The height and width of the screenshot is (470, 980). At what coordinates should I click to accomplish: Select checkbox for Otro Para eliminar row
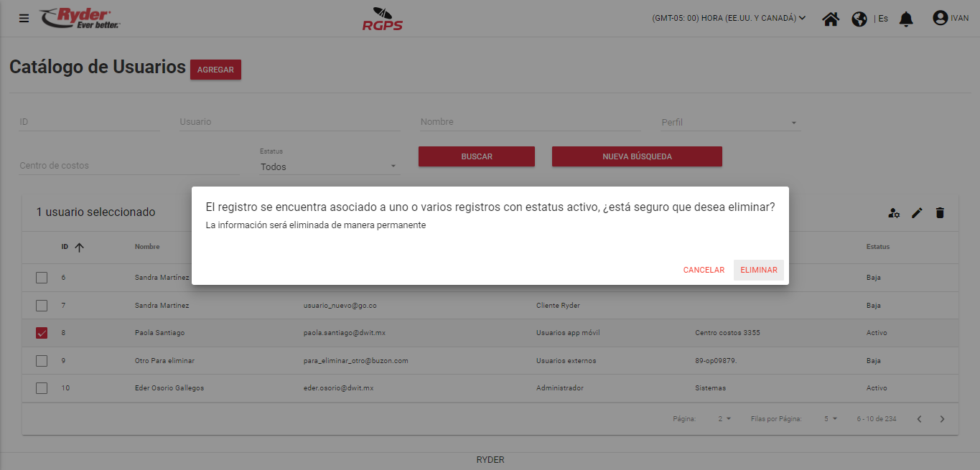[42, 360]
